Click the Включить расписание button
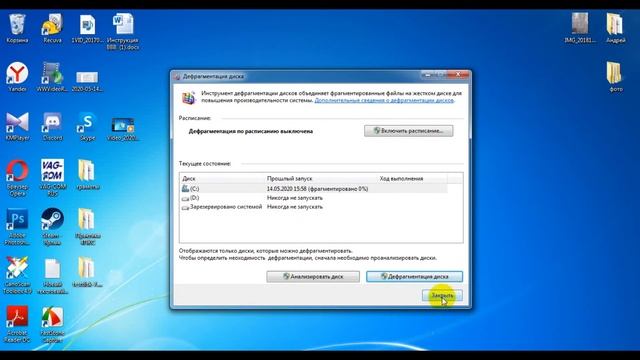This screenshot has width=640, height=360. 409,131
